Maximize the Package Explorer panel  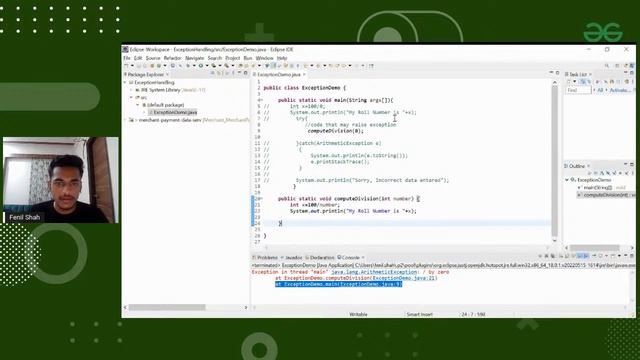pyautogui.click(x=245, y=73)
